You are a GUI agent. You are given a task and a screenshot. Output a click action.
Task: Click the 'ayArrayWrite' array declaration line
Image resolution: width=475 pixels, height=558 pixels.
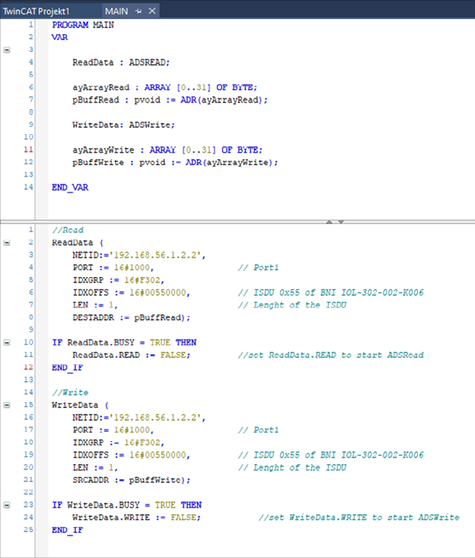(167, 150)
